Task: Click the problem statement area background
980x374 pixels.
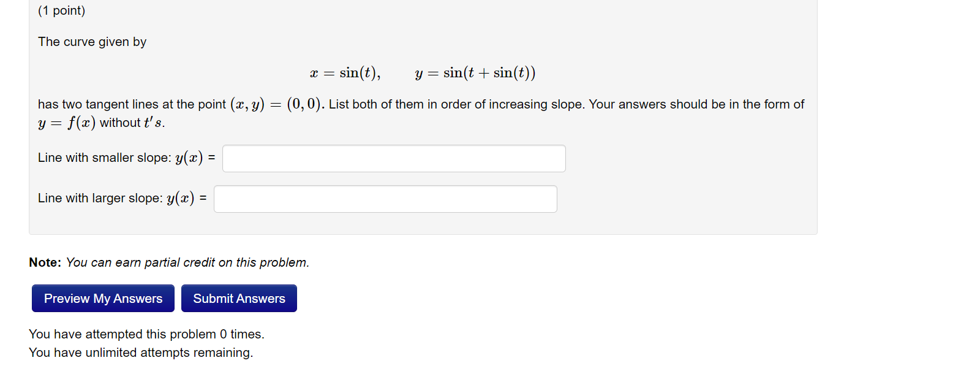Action: [x=704, y=184]
